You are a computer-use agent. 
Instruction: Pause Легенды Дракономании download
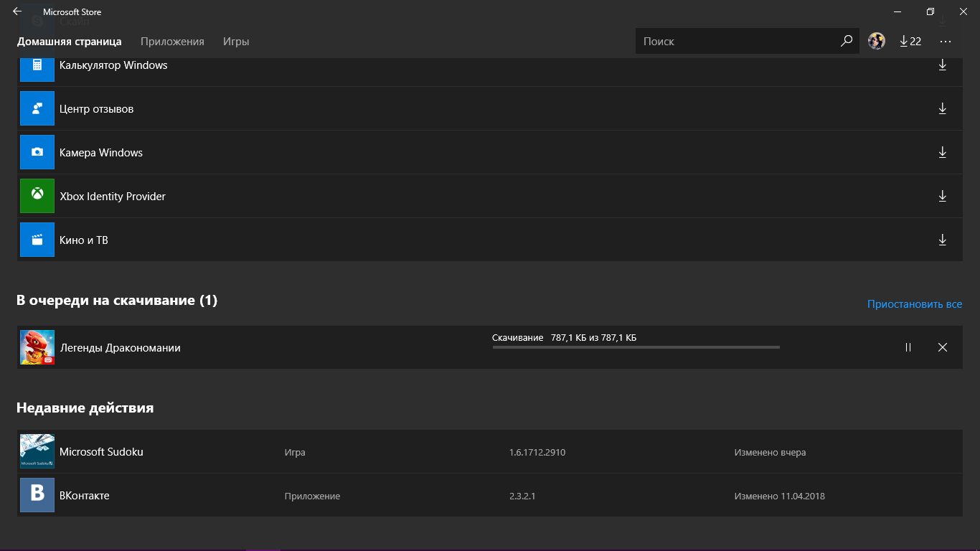coord(908,347)
